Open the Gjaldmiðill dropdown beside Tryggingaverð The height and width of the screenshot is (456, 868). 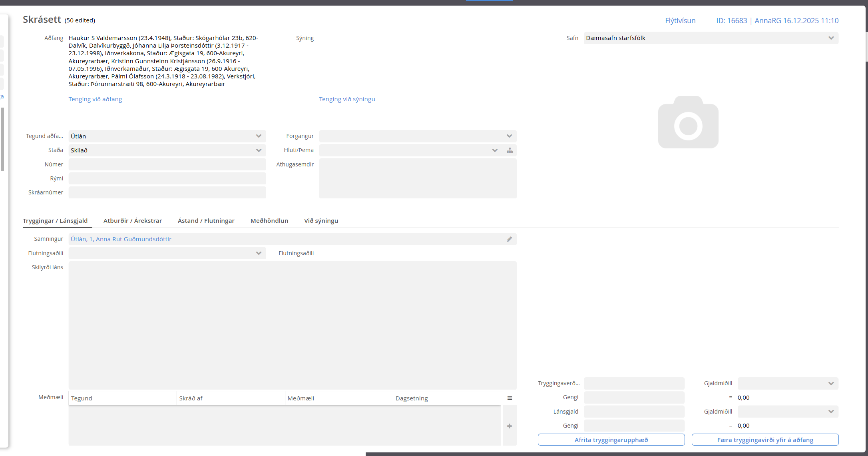pyautogui.click(x=831, y=383)
